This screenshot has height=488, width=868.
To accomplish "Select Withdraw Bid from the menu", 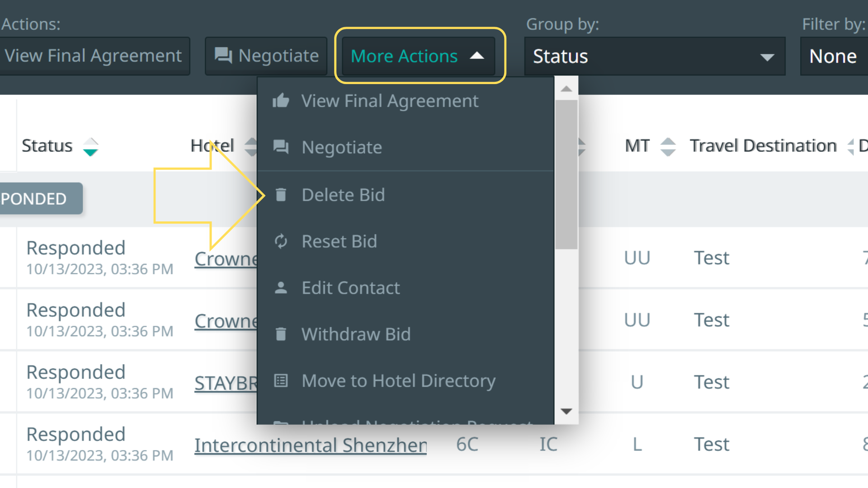I will click(356, 334).
